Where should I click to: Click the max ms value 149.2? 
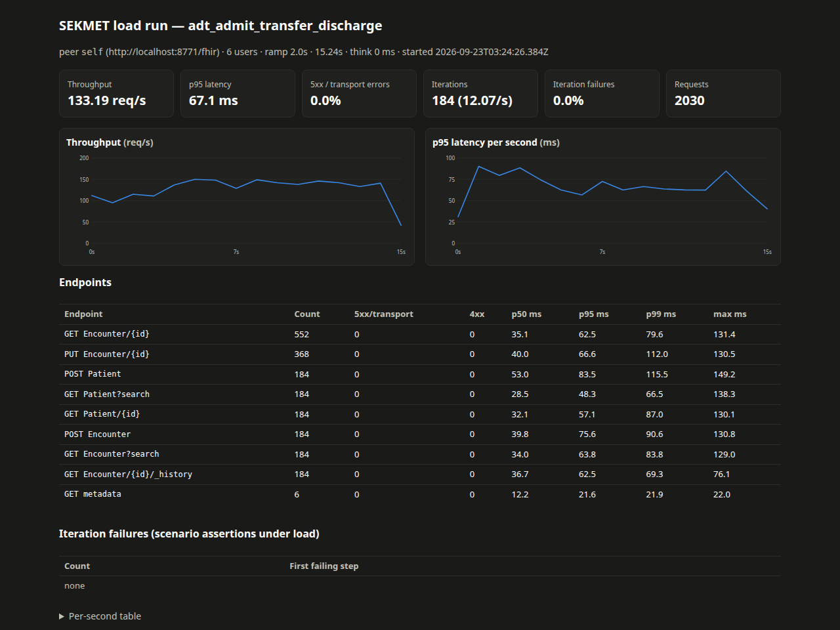724,375
